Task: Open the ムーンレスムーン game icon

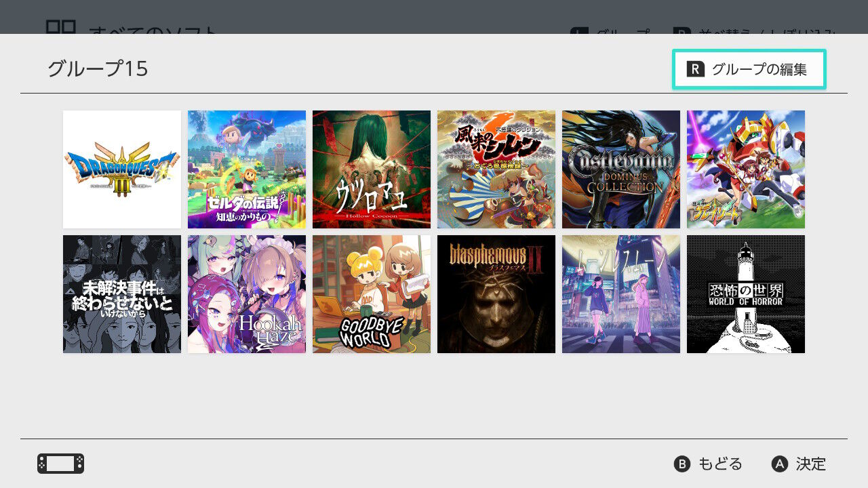Action: [x=621, y=294]
